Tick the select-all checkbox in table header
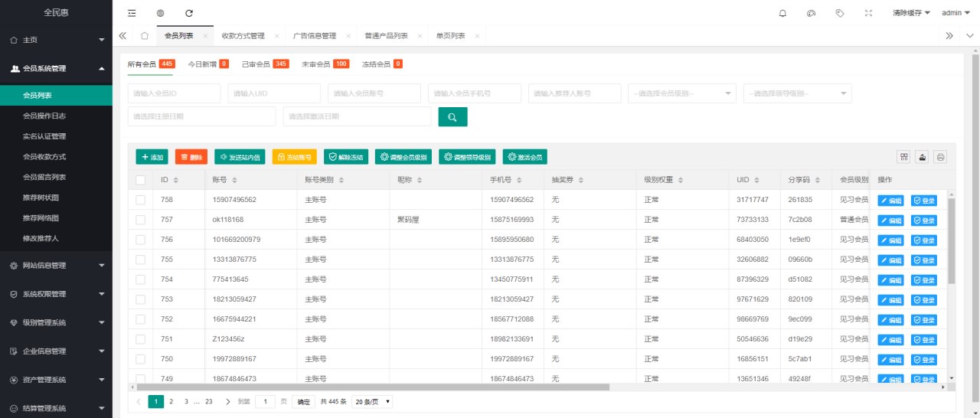Image resolution: width=980 pixels, height=418 pixels. pos(140,180)
